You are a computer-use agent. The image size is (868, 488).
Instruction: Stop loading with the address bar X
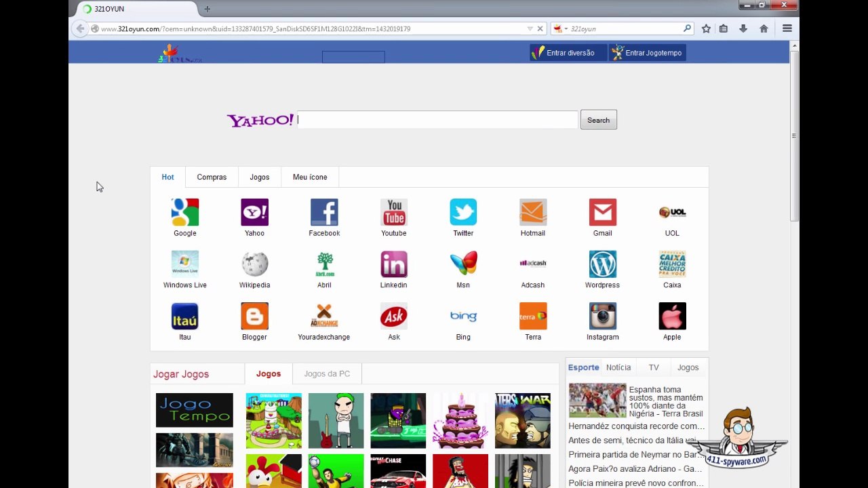(x=540, y=28)
